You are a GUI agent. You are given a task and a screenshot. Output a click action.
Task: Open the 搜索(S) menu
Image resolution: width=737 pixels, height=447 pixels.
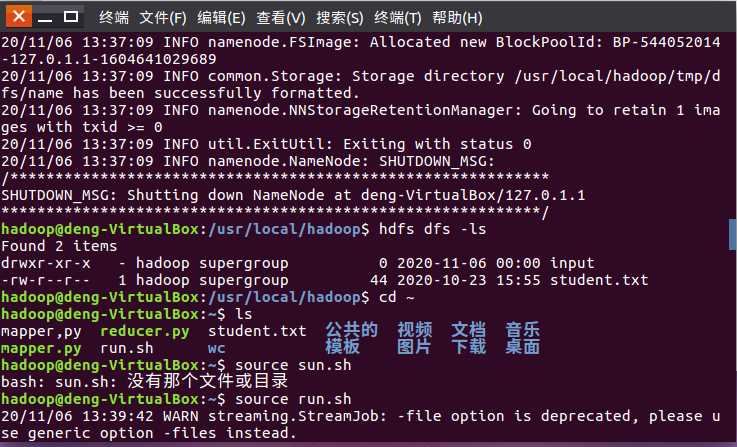[339, 18]
